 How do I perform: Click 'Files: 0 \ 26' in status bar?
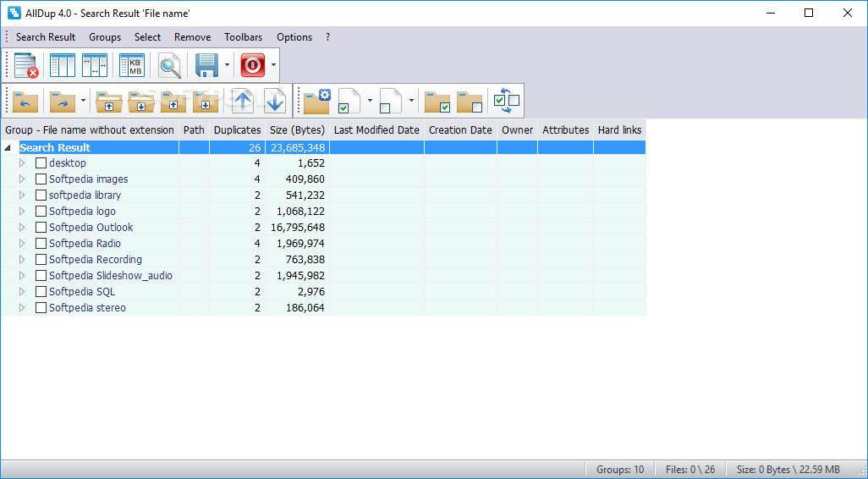coord(690,470)
